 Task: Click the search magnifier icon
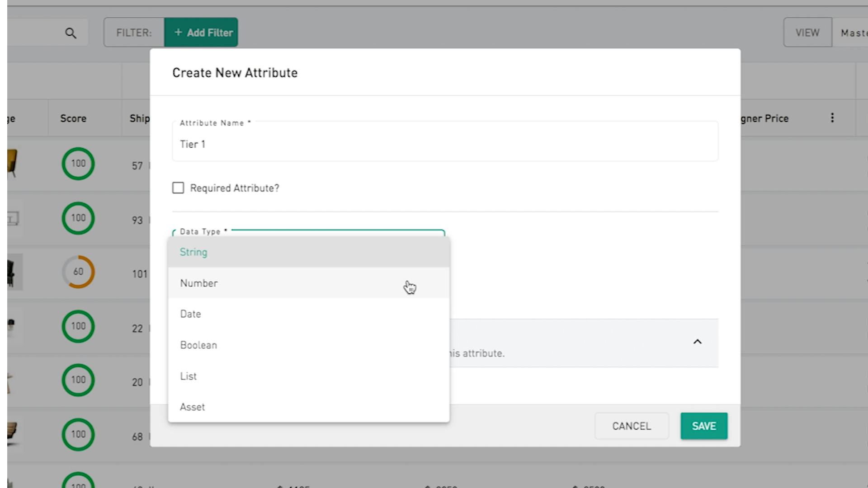tap(71, 32)
